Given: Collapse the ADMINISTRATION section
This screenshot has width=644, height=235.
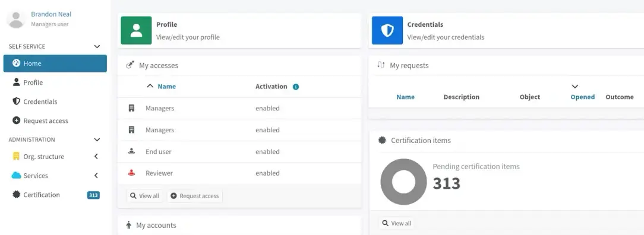Looking at the screenshot, I should pos(97,139).
